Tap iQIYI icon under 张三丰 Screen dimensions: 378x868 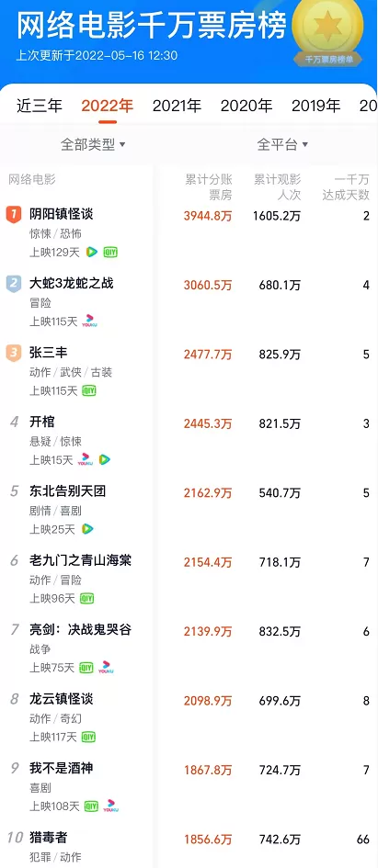[x=89, y=390]
